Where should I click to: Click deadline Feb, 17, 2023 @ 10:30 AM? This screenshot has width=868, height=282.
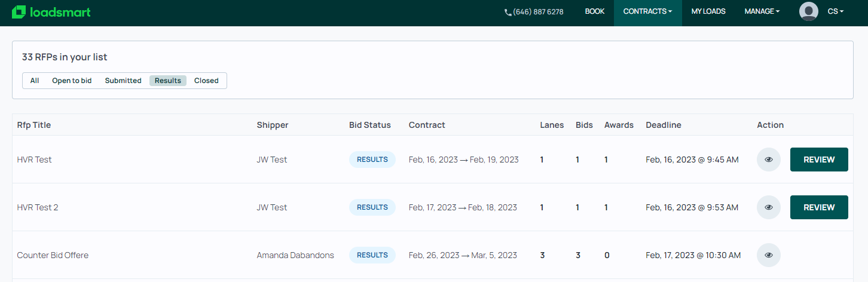click(693, 255)
